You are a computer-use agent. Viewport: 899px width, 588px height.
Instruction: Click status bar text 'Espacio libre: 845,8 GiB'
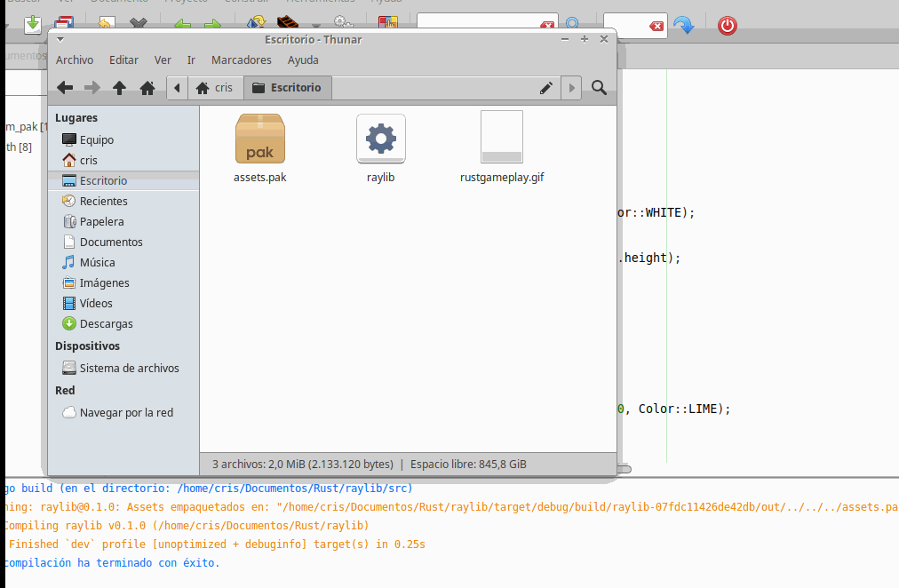(468, 465)
